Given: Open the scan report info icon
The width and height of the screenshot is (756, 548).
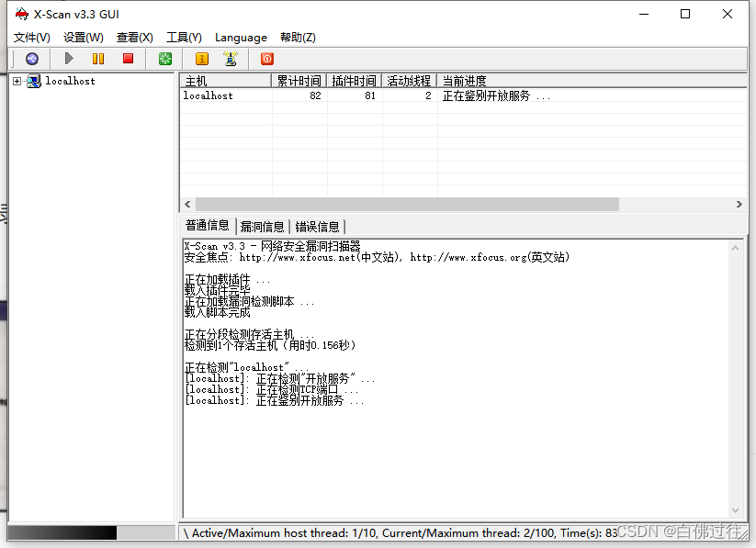Looking at the screenshot, I should click(201, 59).
